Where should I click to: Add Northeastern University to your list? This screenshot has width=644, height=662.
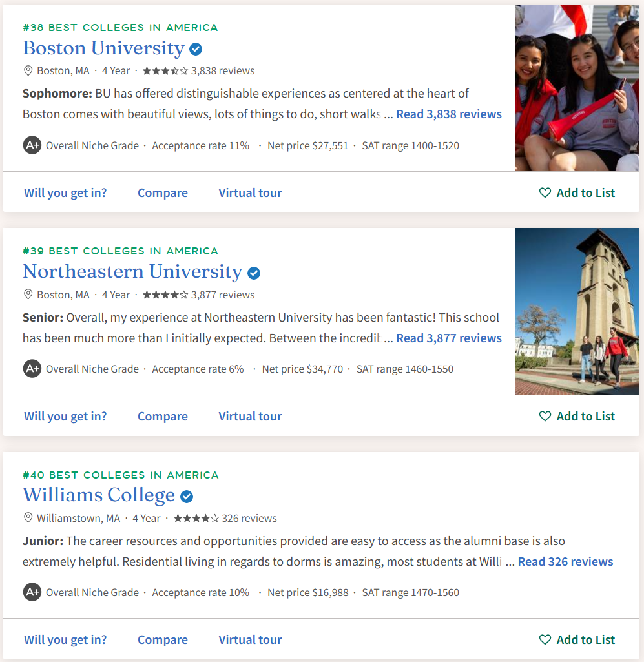pos(577,416)
